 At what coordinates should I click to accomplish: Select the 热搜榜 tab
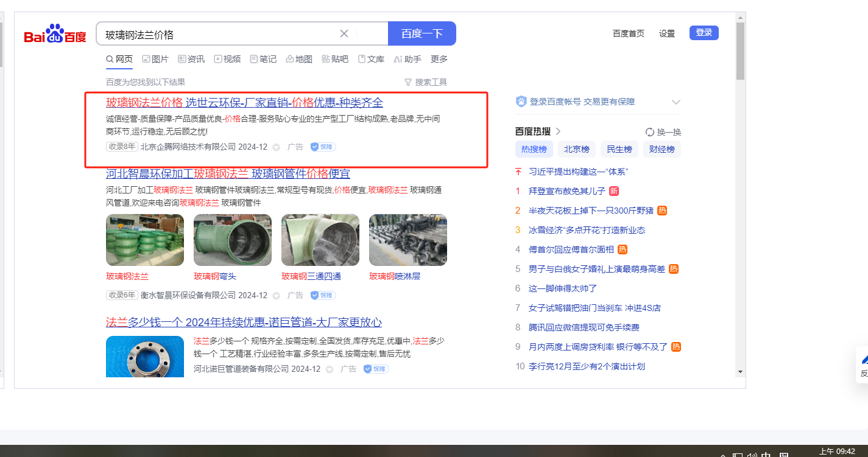[x=534, y=149]
